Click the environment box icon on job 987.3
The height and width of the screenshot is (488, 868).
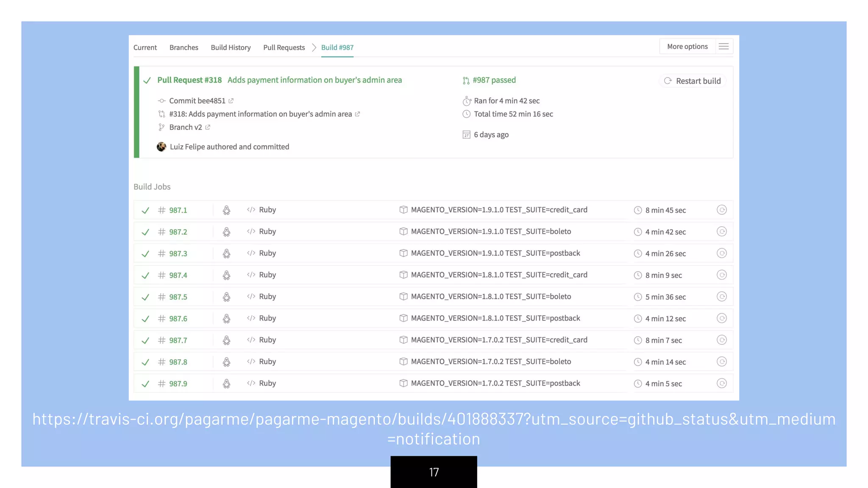coord(403,253)
